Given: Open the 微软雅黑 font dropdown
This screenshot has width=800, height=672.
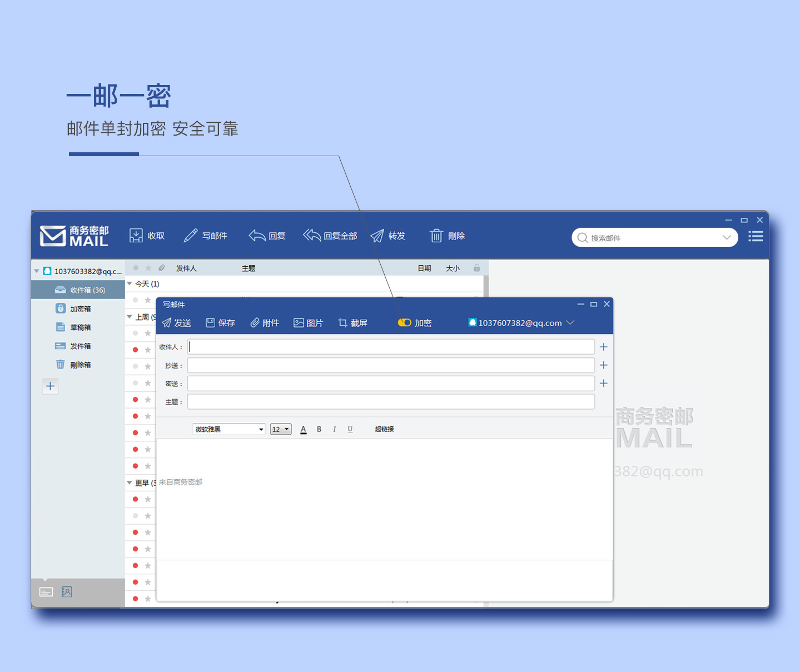Looking at the screenshot, I should click(228, 429).
